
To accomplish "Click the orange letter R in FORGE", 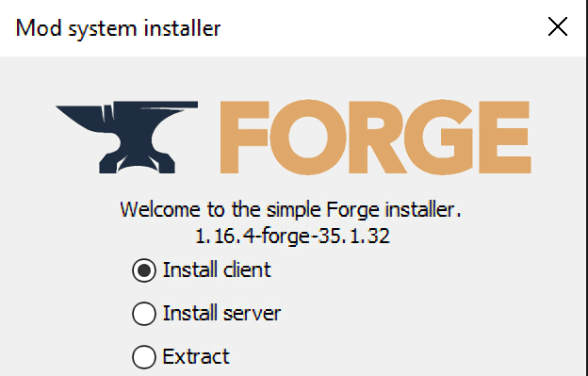I will [x=377, y=138].
